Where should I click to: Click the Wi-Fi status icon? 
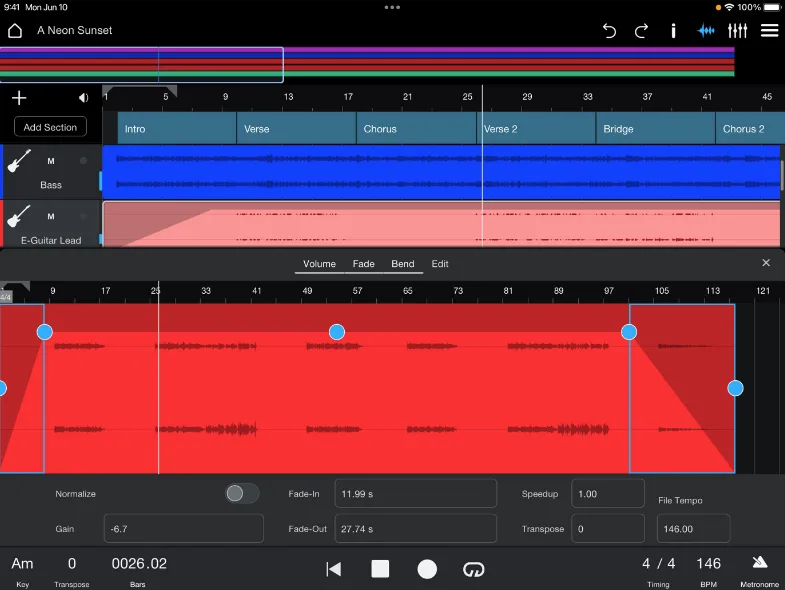(729, 8)
